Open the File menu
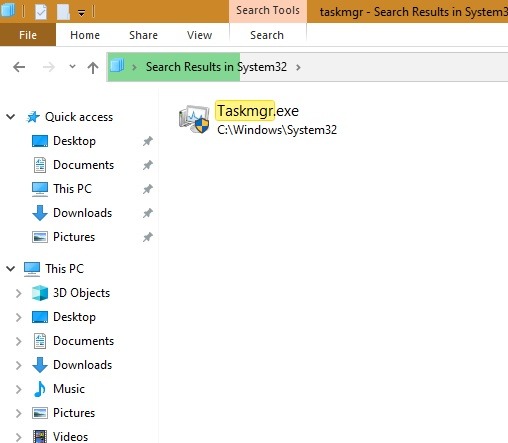The width and height of the screenshot is (508, 443). pos(28,35)
